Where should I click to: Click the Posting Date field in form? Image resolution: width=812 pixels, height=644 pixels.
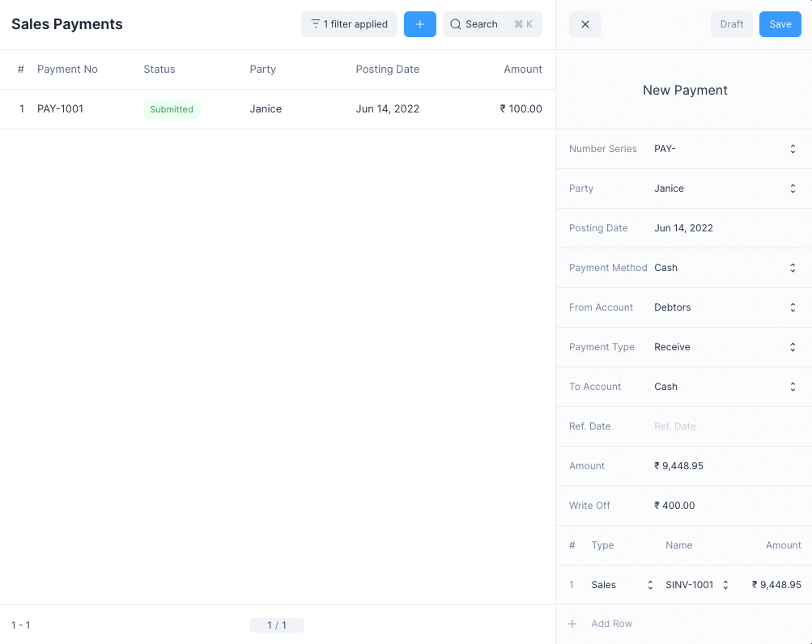point(721,228)
